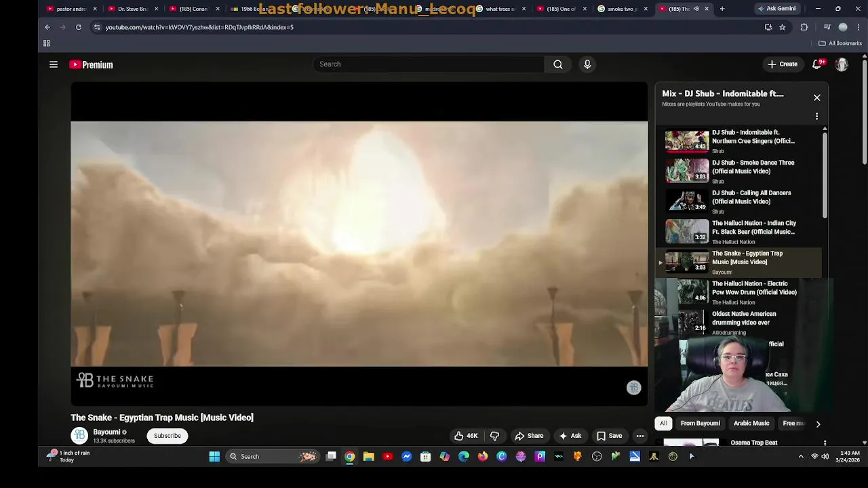Open the account avatar menu
Viewport: 868px width, 488px height.
(x=842, y=64)
